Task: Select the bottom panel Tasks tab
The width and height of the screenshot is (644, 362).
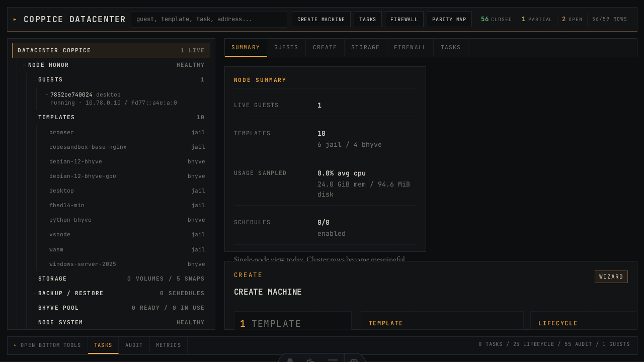Action: click(x=103, y=345)
